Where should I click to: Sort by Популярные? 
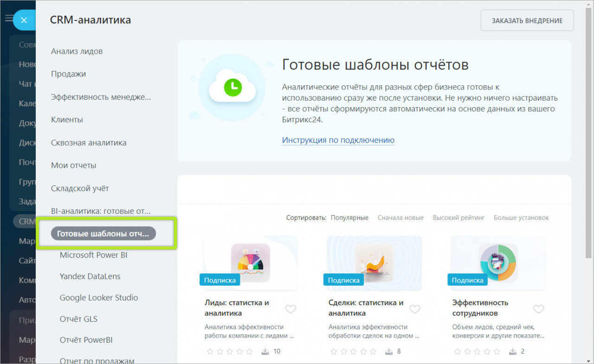coord(349,217)
